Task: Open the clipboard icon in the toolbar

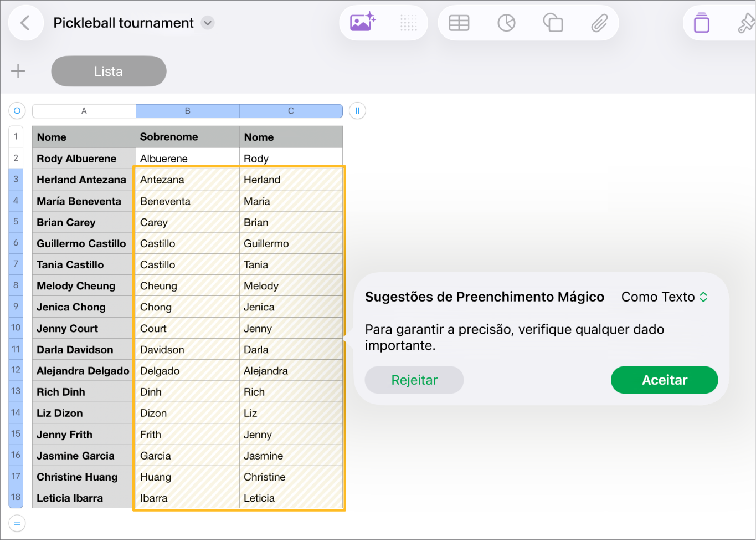Action: tap(701, 23)
